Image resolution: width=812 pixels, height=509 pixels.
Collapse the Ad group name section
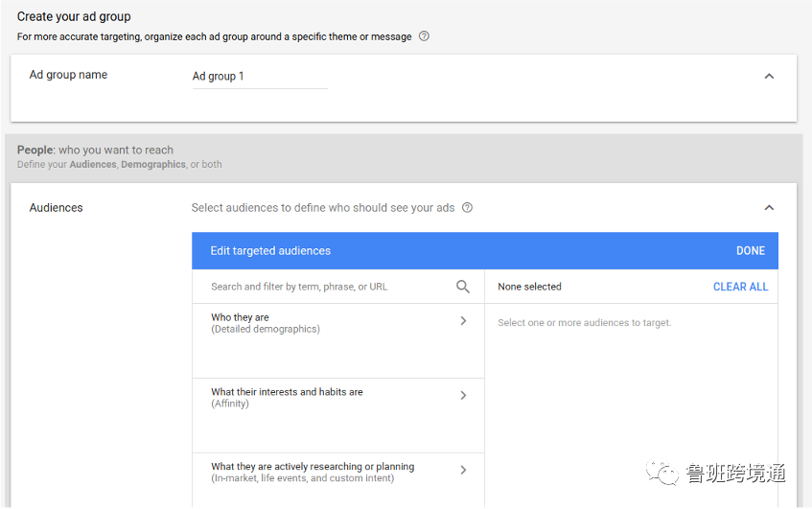(769, 77)
